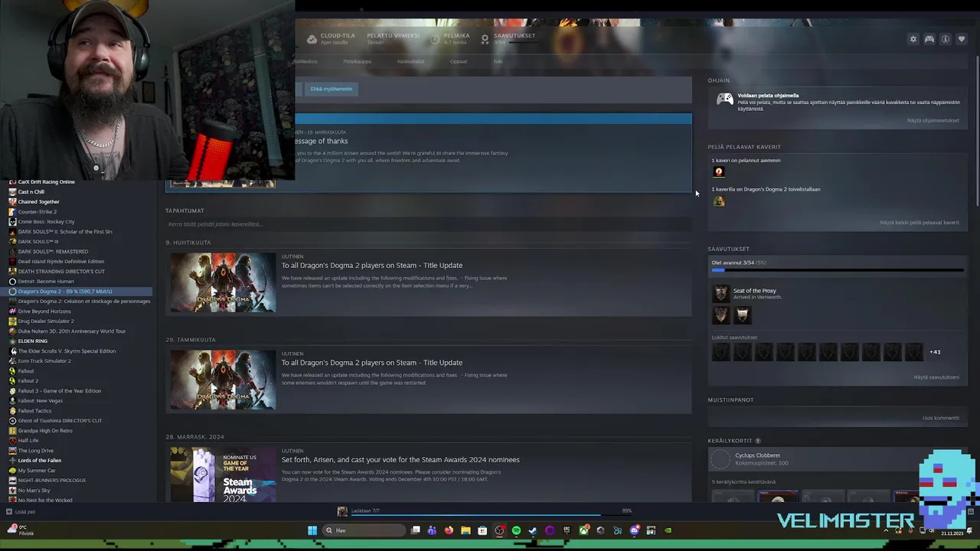Add game to favorites with heart icon
This screenshot has height=551, width=980.
point(962,39)
